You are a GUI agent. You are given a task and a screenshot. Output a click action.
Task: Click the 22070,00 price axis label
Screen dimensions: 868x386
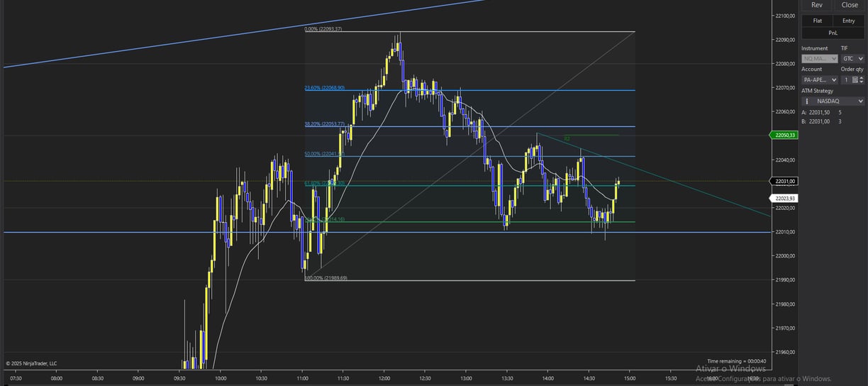pyautogui.click(x=785, y=88)
